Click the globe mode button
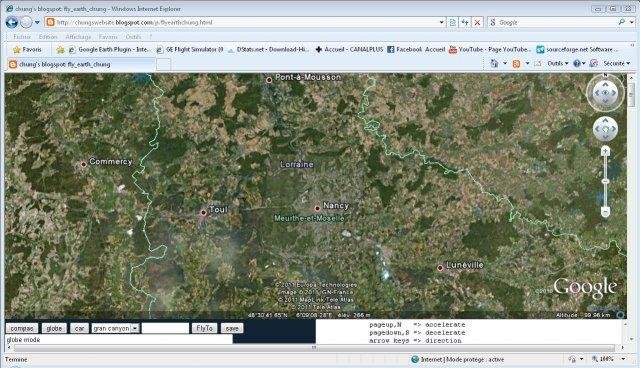This screenshot has width=640, height=368. pyautogui.click(x=54, y=328)
